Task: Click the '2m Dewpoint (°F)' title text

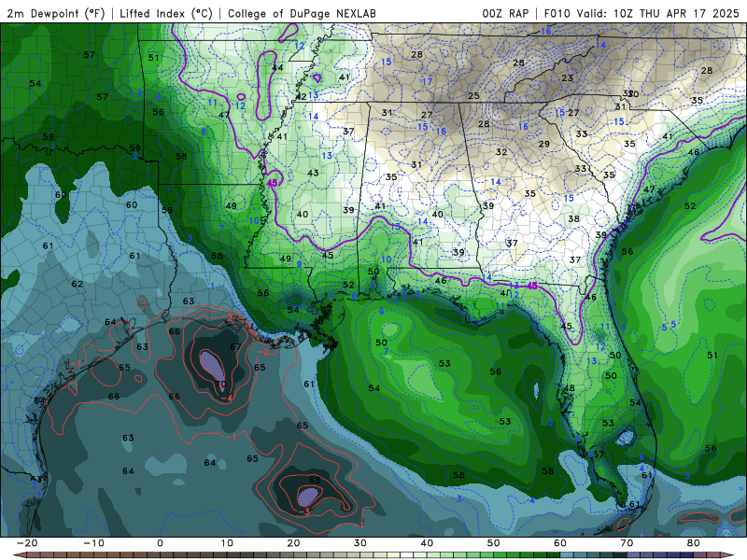Action: click(x=56, y=14)
